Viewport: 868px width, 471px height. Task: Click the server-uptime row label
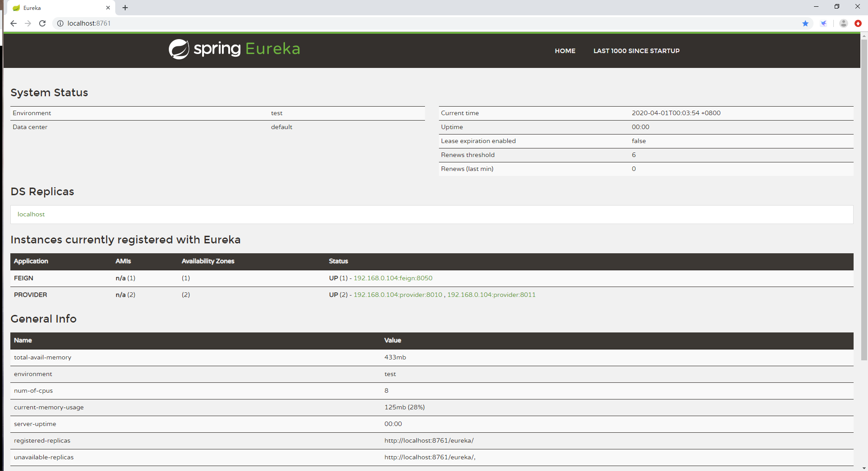[x=35, y=424]
